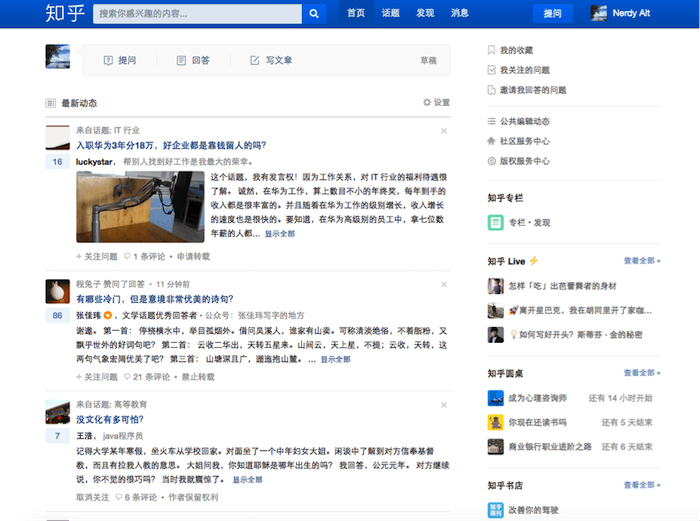Open the 发现 nav tab
700x521 pixels.
425,13
